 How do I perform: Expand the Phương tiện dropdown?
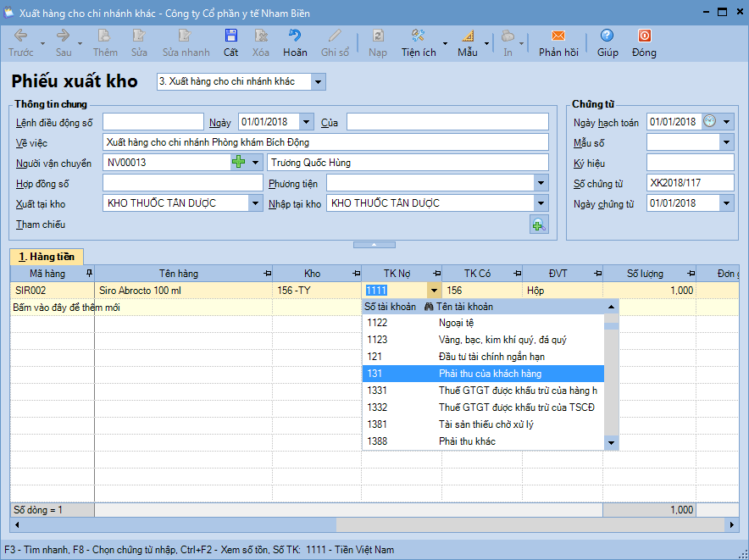pos(541,183)
